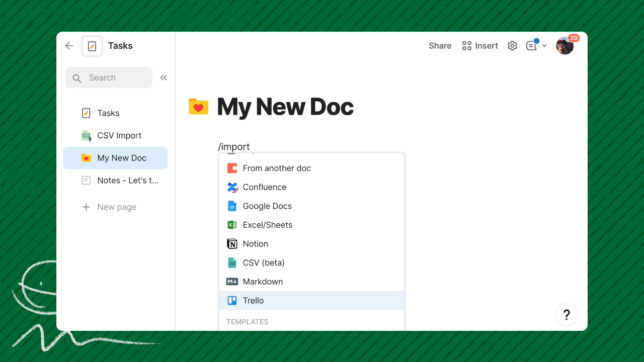The height and width of the screenshot is (362, 644).
Task: Click the My New Doc page title
Action: tap(285, 107)
